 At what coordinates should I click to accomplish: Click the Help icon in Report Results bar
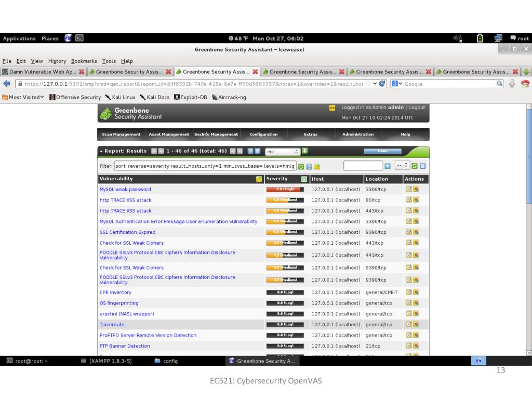point(250,151)
